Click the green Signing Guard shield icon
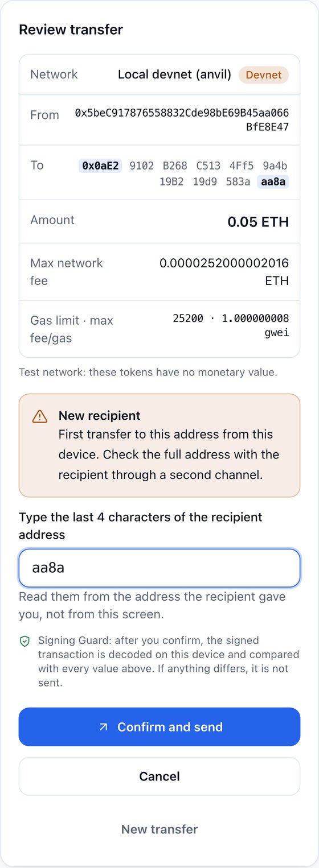This screenshot has width=319, height=868. (24, 642)
